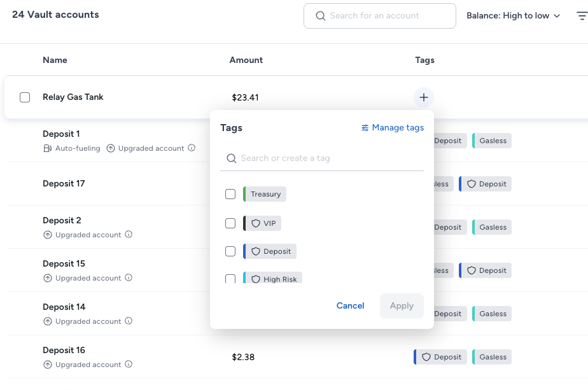Click the shield icon on the VIP tag
This screenshot has height=390, width=588.
256,223
